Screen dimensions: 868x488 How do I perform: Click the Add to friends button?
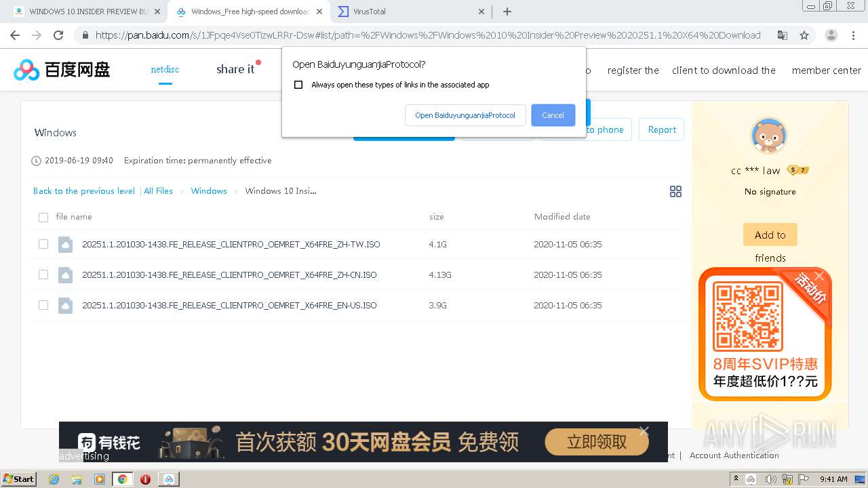[770, 235]
